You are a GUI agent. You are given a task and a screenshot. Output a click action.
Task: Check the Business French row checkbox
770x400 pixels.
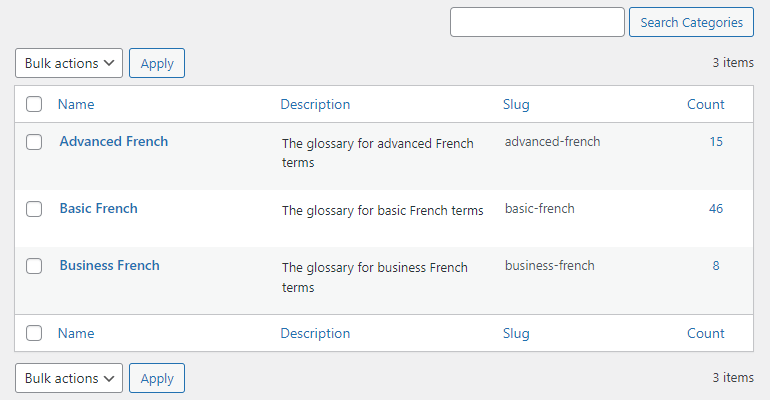click(x=34, y=266)
